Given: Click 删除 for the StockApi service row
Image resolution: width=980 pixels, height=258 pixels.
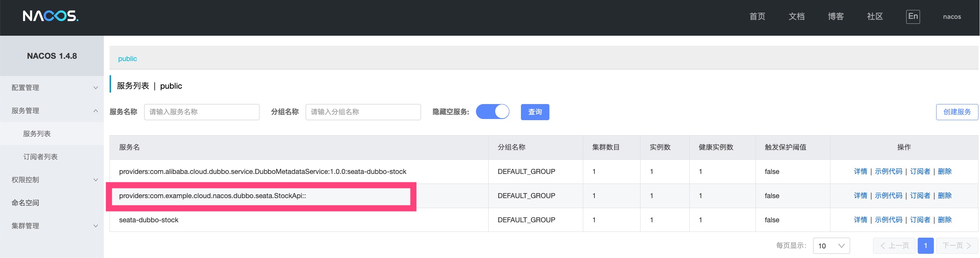Looking at the screenshot, I should pyautogui.click(x=945, y=195).
